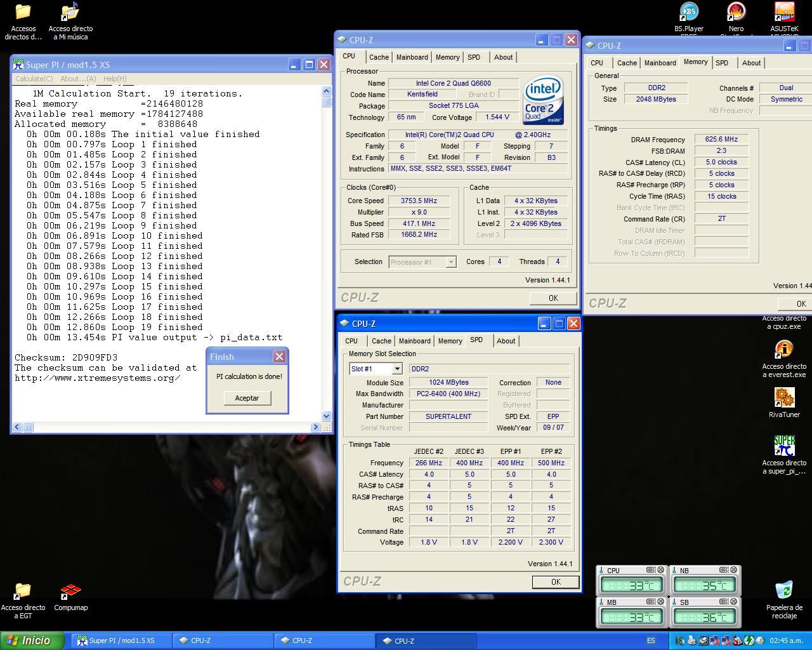The width and height of the screenshot is (812, 650).
Task: Switch to Super PI in the taskbar
Action: coord(120,641)
